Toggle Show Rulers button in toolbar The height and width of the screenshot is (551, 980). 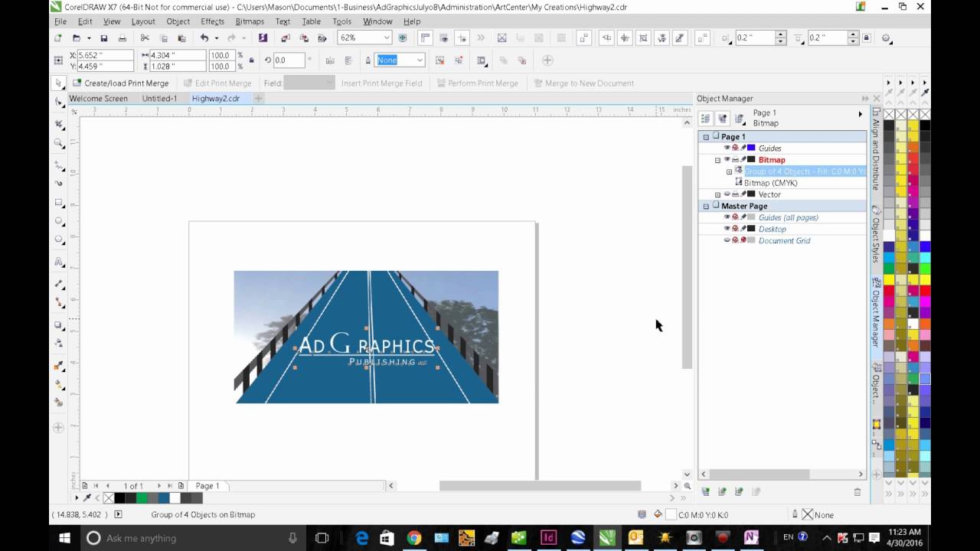[x=426, y=37]
